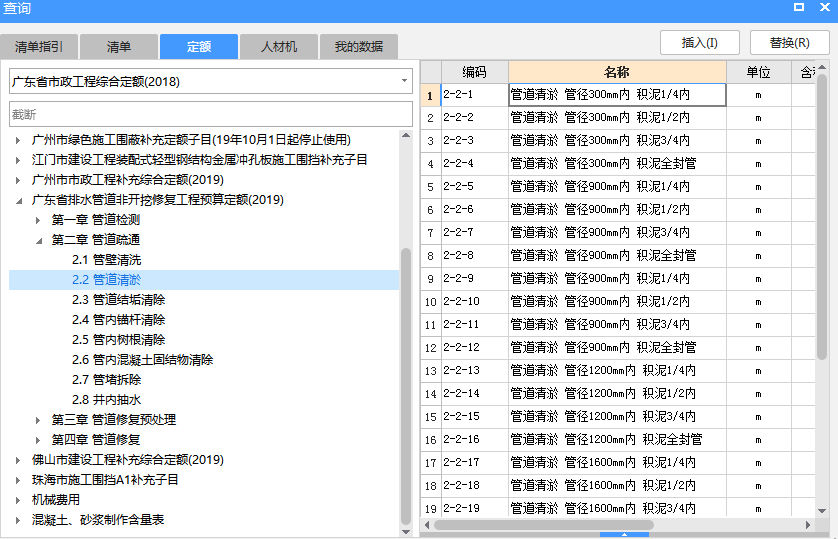
Task: Select 2.6 管内混凝土固结物清除 in tree
Action: tap(143, 360)
